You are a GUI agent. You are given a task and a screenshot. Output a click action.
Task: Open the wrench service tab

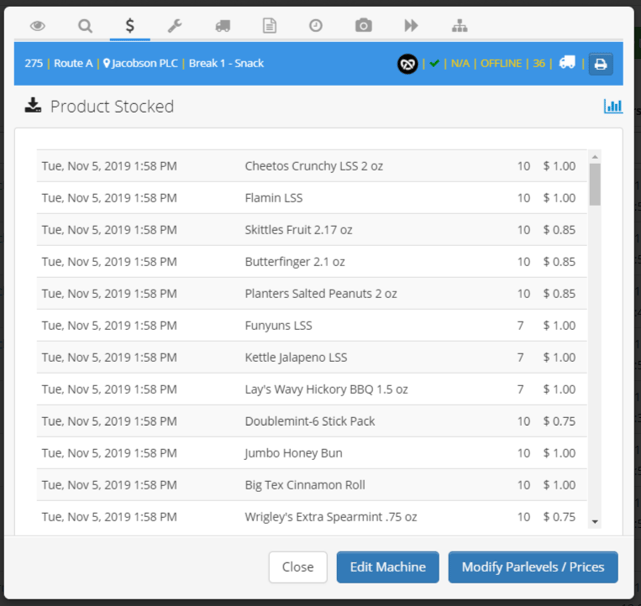tap(175, 26)
